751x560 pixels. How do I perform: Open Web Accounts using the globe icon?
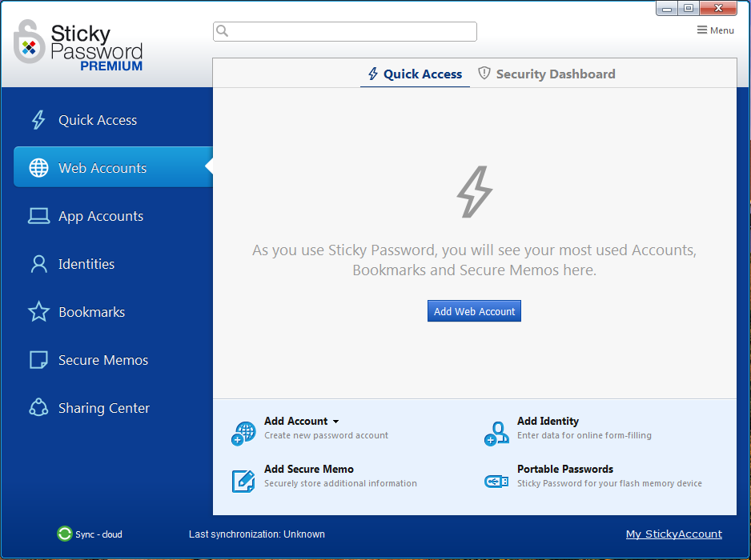click(x=38, y=167)
